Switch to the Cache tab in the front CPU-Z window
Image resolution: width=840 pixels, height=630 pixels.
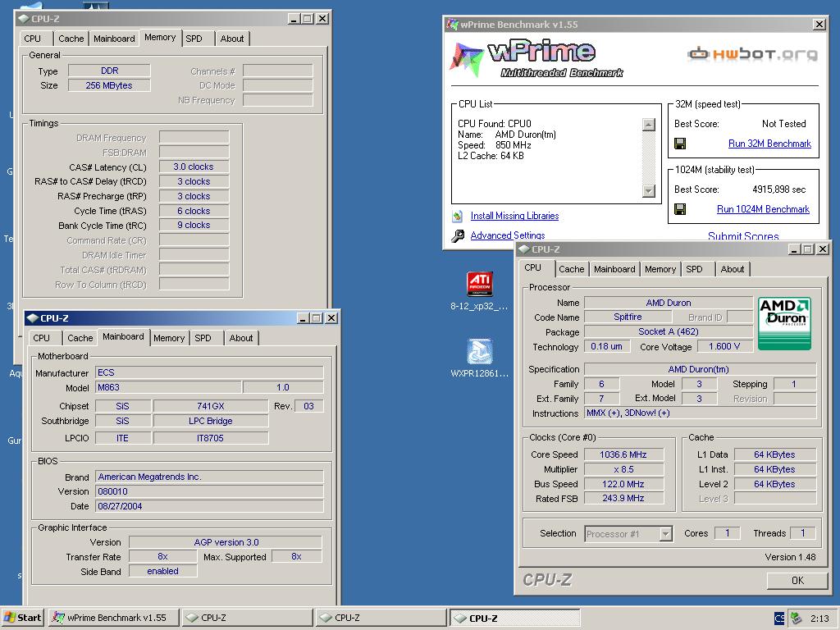click(x=571, y=269)
